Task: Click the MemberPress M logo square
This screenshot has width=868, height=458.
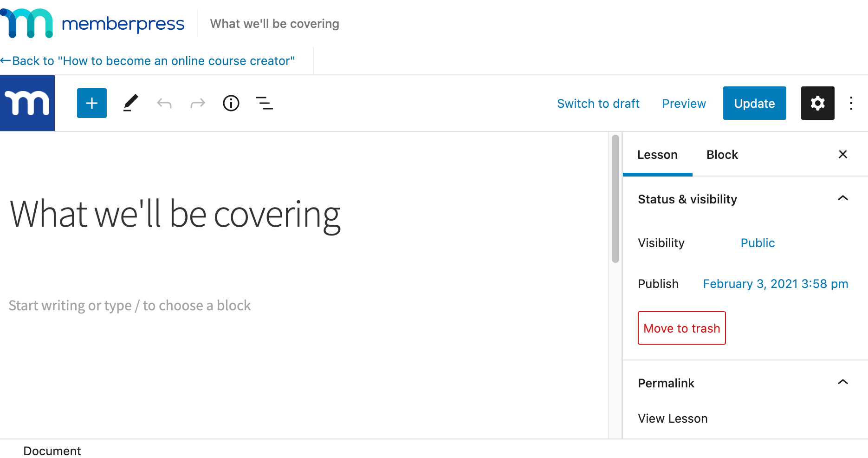Action: [x=27, y=103]
